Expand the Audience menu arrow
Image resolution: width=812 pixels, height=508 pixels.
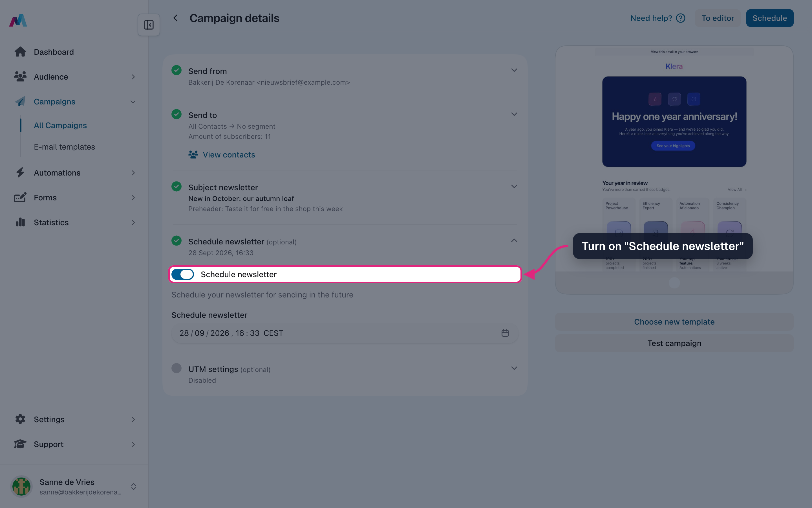coord(133,77)
